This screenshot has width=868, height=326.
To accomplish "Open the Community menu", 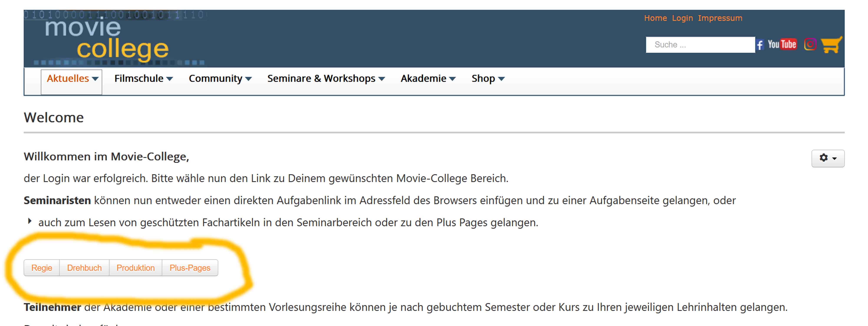I will (220, 79).
